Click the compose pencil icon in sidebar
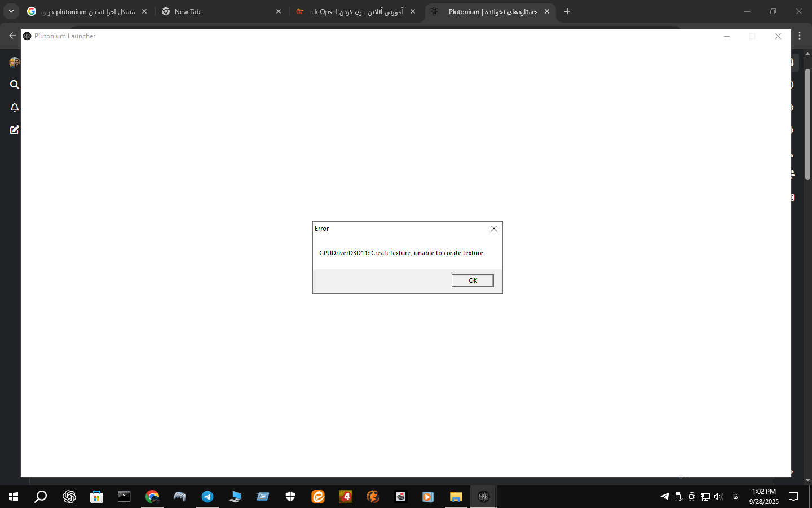 15,130
